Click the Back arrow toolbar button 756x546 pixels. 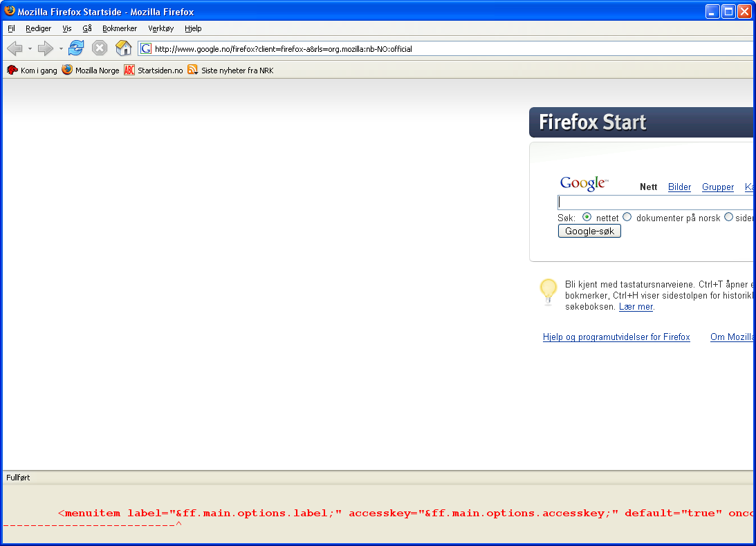[15, 48]
